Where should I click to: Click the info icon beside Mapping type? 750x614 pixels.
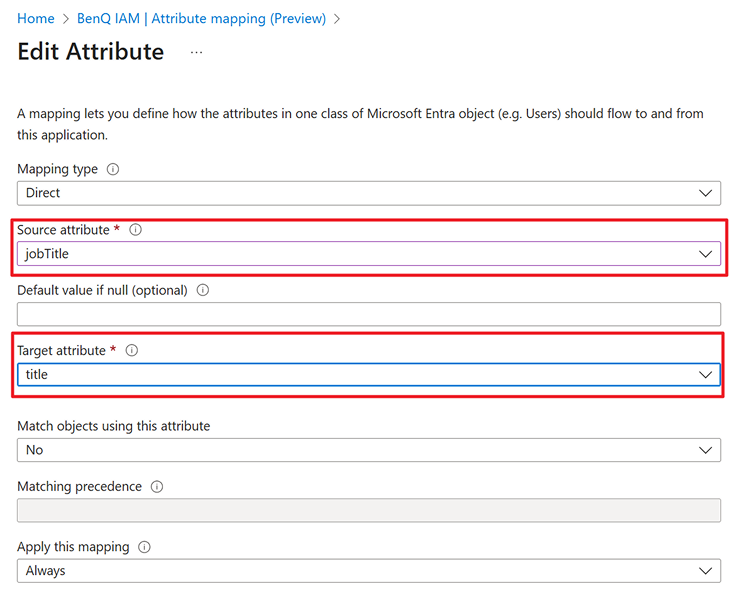pos(113,170)
